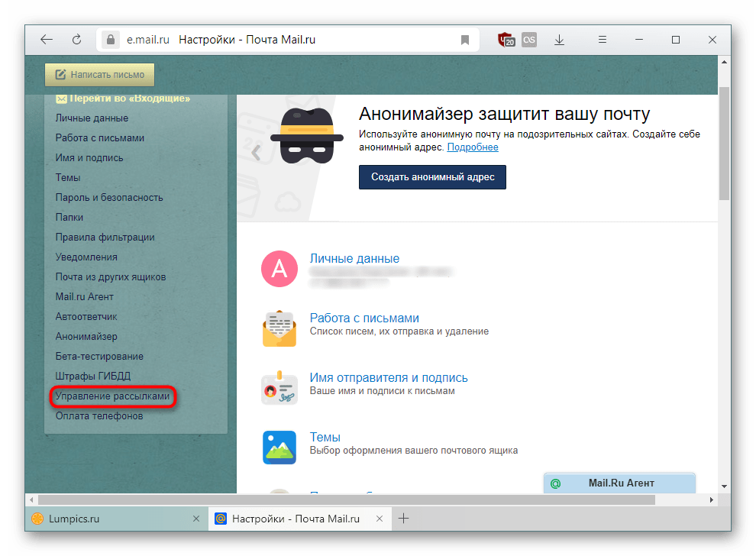
Task: Open Темы heading link in main
Action: (325, 437)
